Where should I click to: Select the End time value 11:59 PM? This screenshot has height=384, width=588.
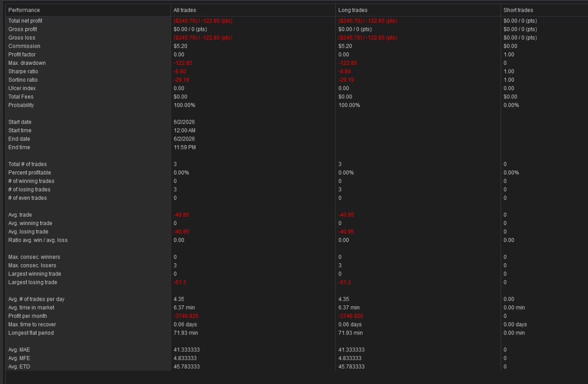click(x=185, y=147)
